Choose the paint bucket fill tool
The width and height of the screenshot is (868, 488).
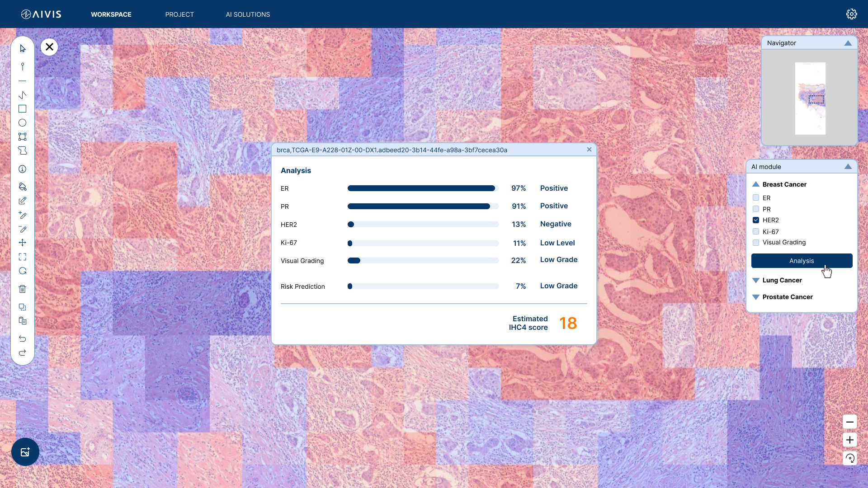(x=22, y=187)
